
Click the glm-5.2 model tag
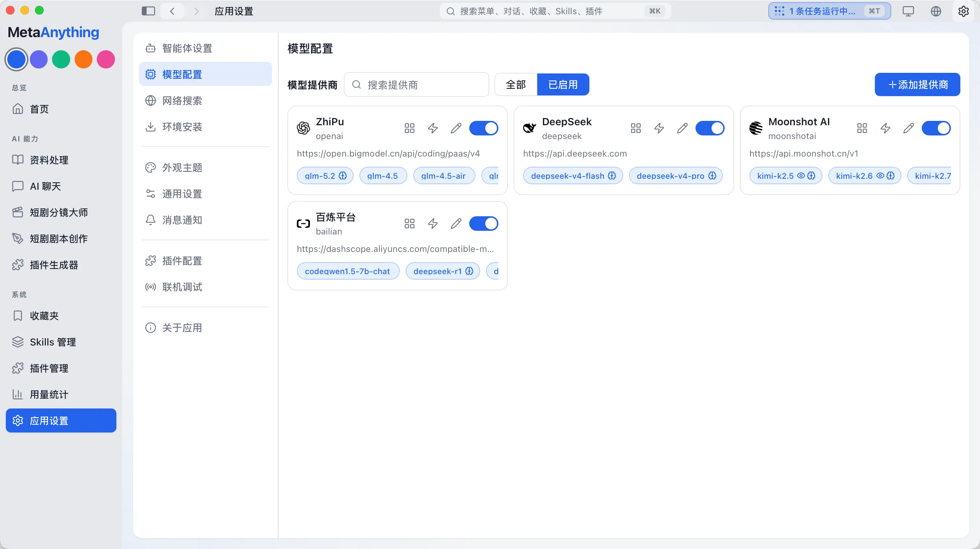325,175
